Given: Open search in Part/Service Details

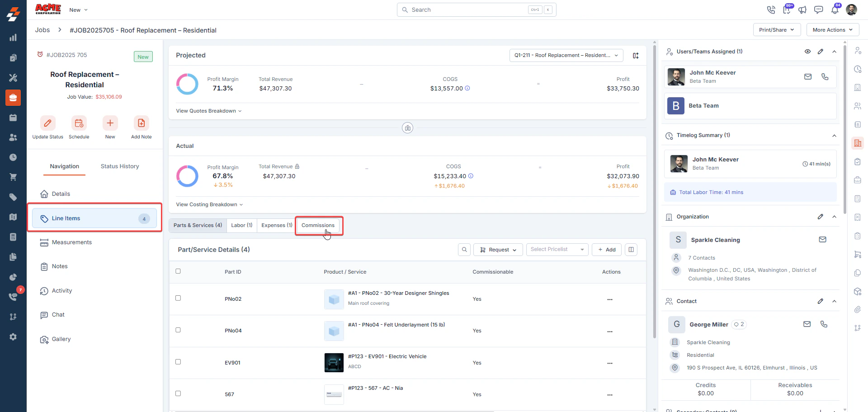Looking at the screenshot, I should (x=464, y=250).
